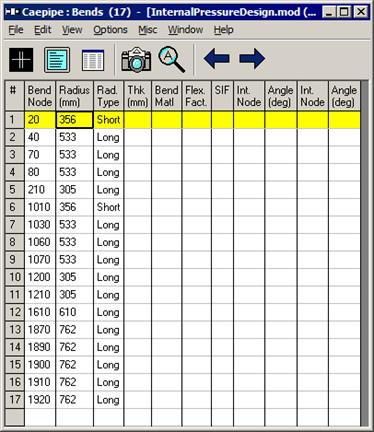Click the vertical scrollbar on the right
374x432 pixels.
[364, 253]
